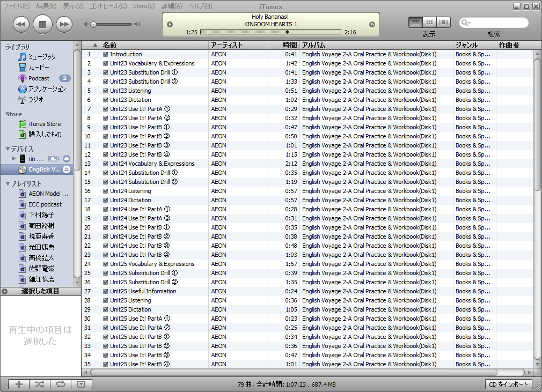Screen dimensions: 542x392
Task: Open コントロール(C) menu
Action: [108, 6]
